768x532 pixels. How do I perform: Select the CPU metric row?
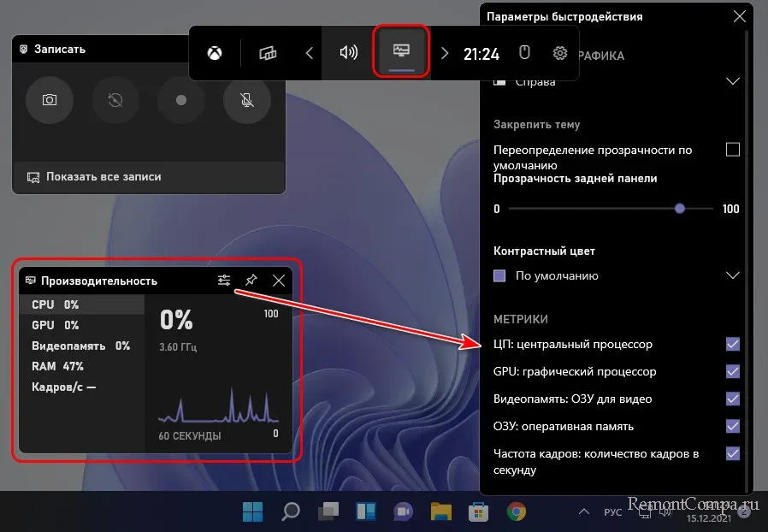[x=82, y=304]
